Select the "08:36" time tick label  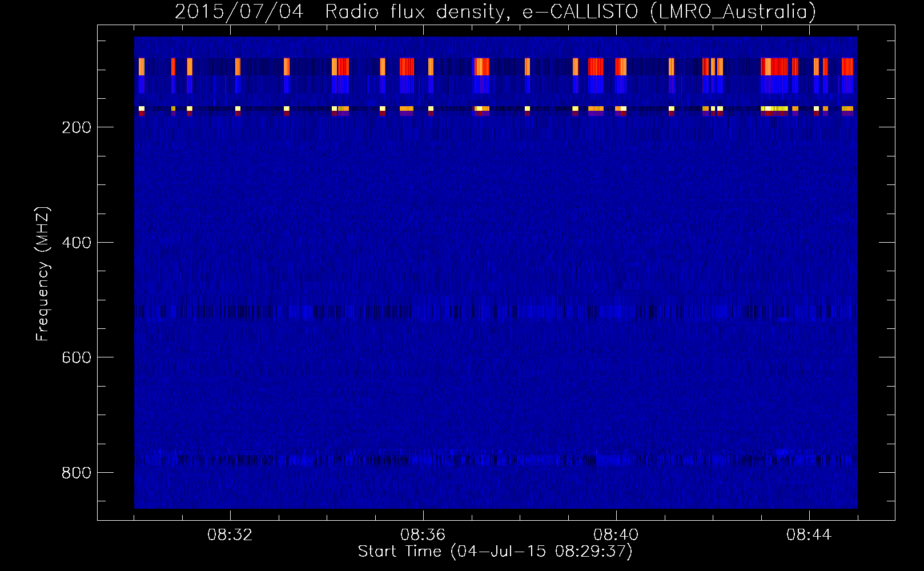[x=423, y=535]
